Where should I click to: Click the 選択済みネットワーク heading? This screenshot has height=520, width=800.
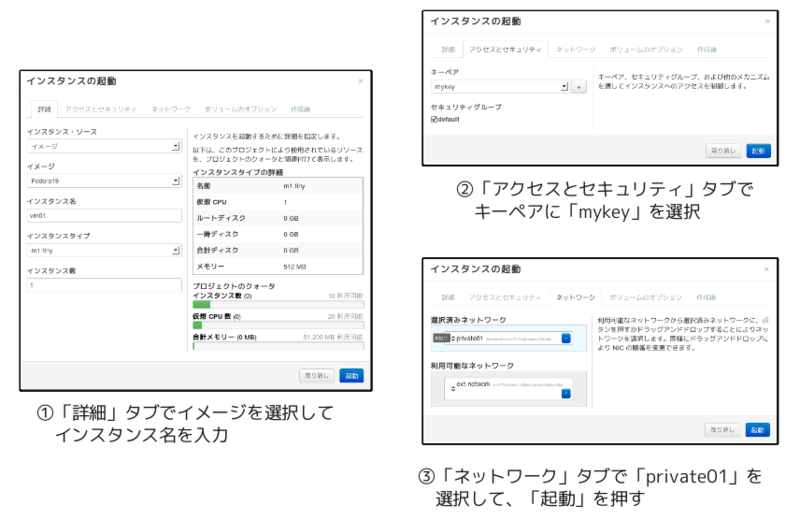(468, 320)
